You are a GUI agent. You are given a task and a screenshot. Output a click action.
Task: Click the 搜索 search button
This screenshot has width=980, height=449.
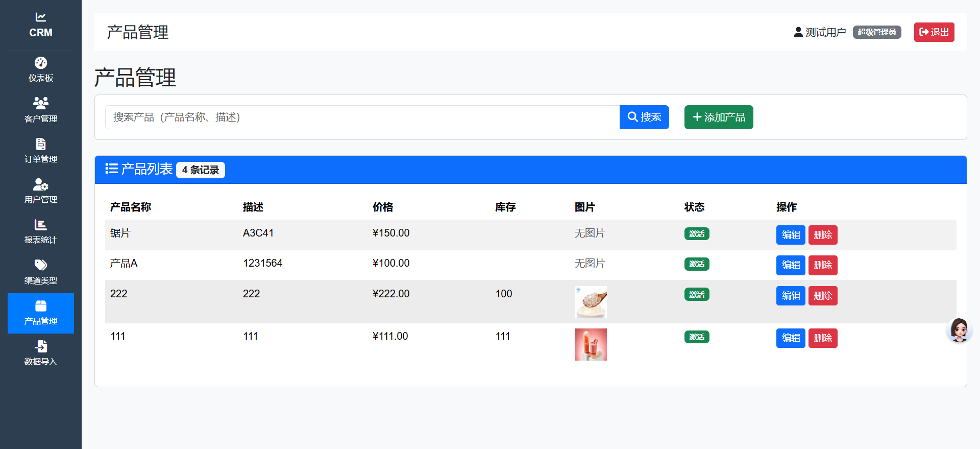pyautogui.click(x=644, y=117)
